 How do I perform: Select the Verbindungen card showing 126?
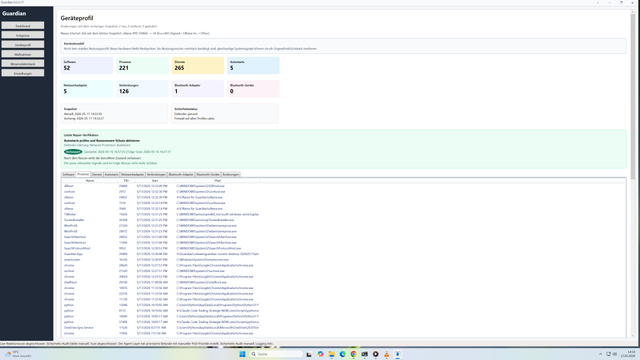(x=142, y=89)
